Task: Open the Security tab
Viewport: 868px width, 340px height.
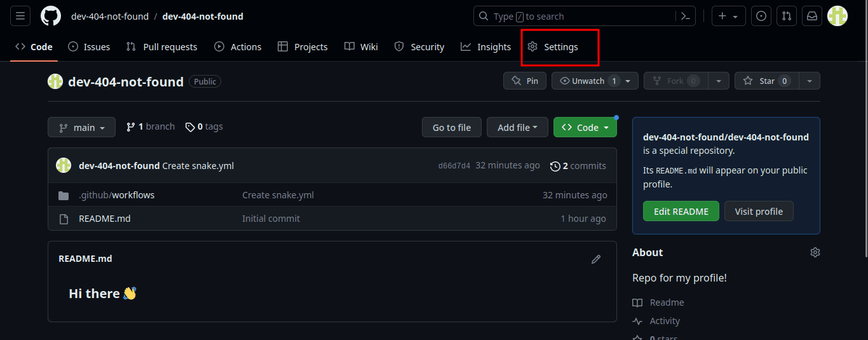Action: click(419, 46)
